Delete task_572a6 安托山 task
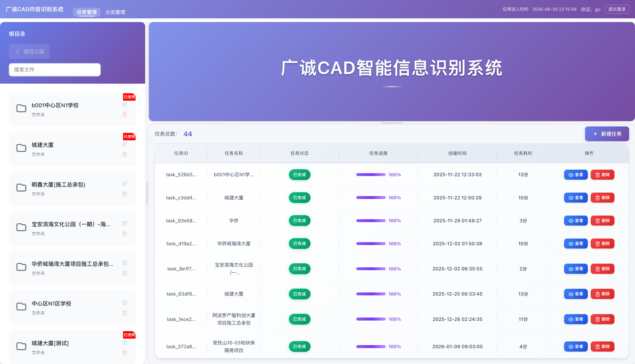 coord(602,346)
